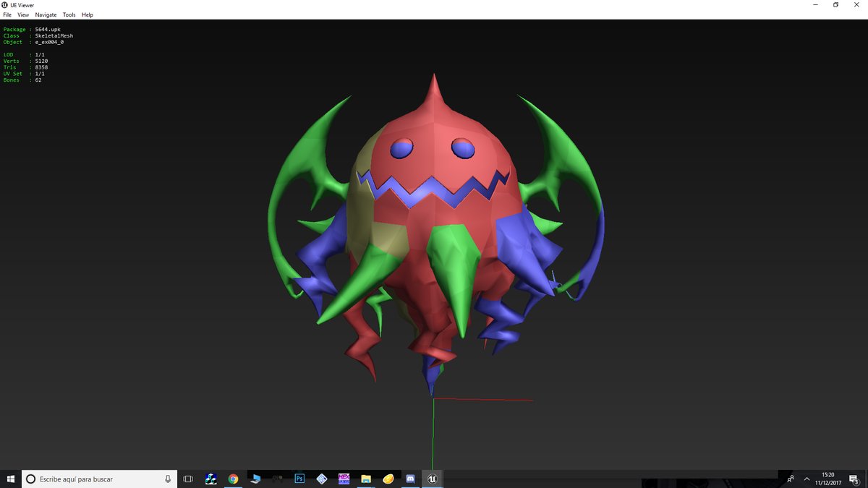Open Photoshop from taskbar
Screen dimensions: 868x488
(x=299, y=479)
